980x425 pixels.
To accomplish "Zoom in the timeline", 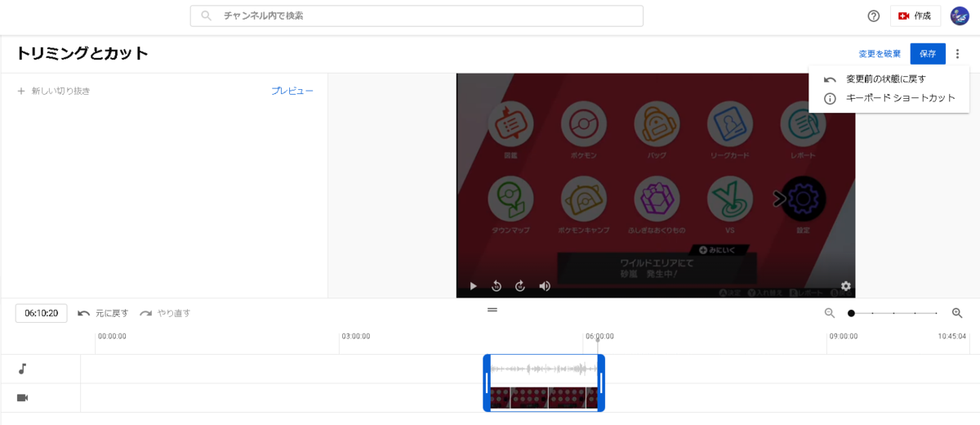I will [x=957, y=313].
